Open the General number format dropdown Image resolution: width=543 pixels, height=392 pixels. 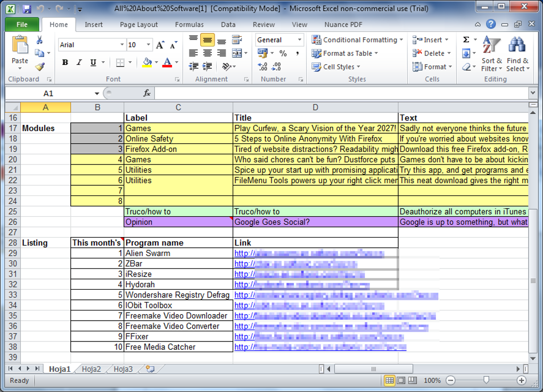pyautogui.click(x=300, y=40)
